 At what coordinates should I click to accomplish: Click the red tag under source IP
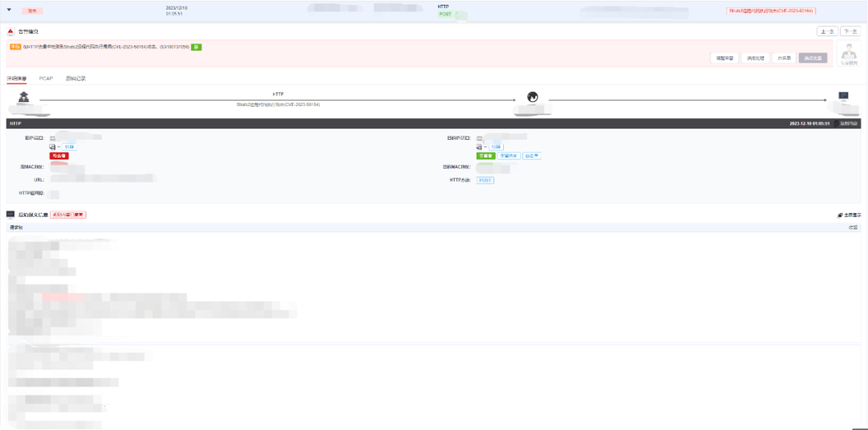[x=59, y=156]
